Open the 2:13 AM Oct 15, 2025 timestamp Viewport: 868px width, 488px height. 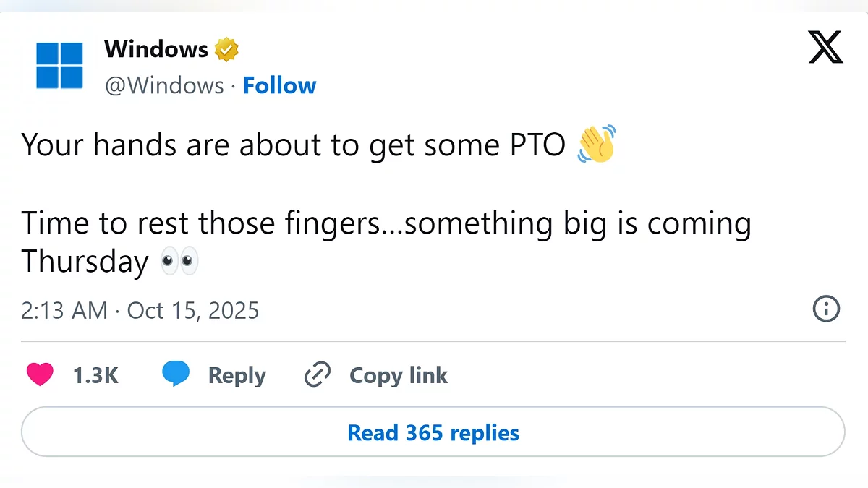[140, 311]
